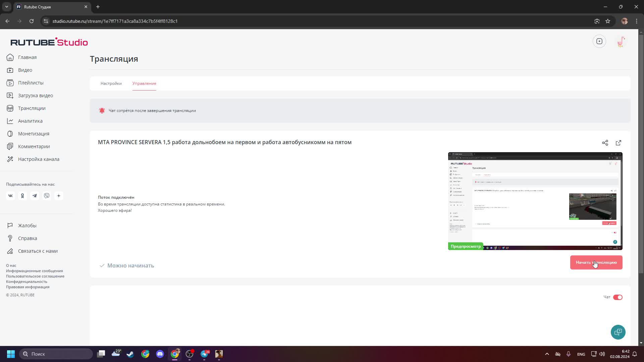The height and width of the screenshot is (362, 644).
Task: Click the Предпросмотр stream preview thumbnail
Action: pyautogui.click(x=535, y=201)
